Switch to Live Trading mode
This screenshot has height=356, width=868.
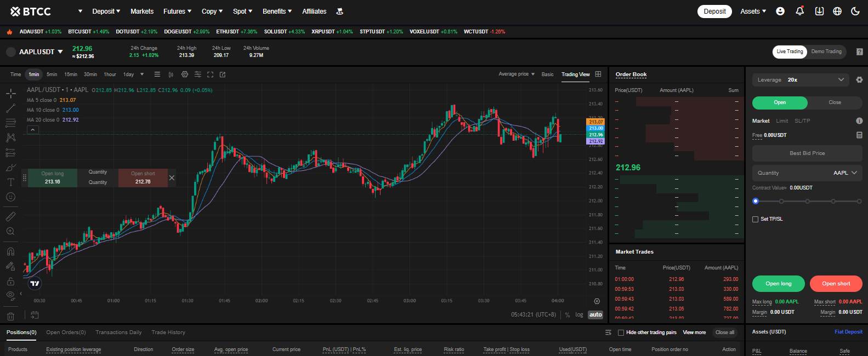click(790, 51)
